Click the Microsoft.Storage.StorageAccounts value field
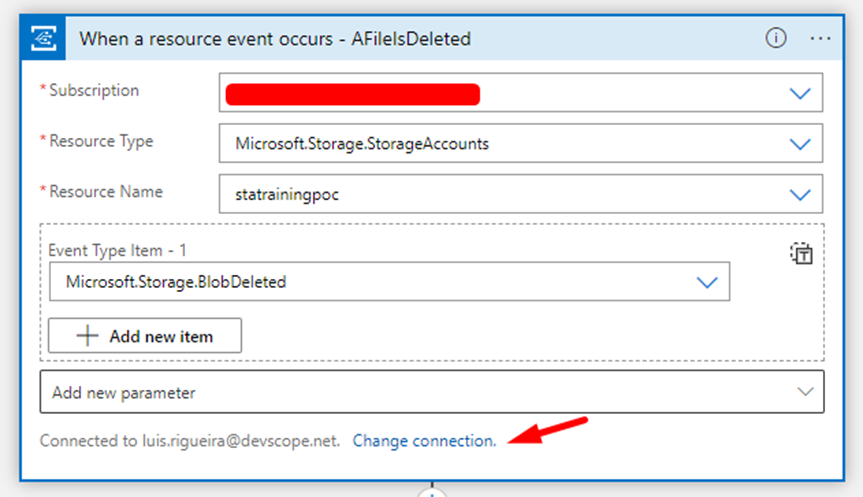 click(362, 143)
